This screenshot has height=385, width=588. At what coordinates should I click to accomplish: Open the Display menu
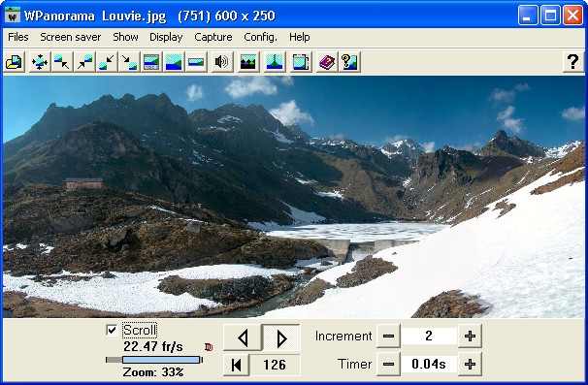[166, 37]
